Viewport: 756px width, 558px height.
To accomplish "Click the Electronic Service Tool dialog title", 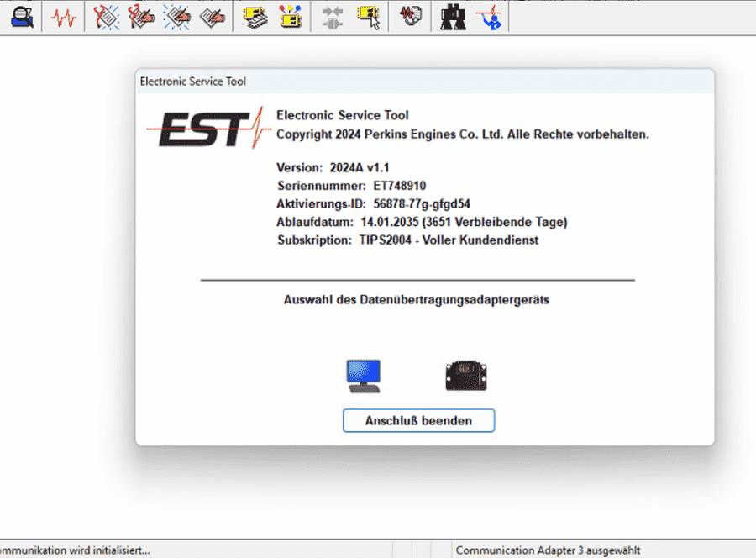I will [193, 82].
